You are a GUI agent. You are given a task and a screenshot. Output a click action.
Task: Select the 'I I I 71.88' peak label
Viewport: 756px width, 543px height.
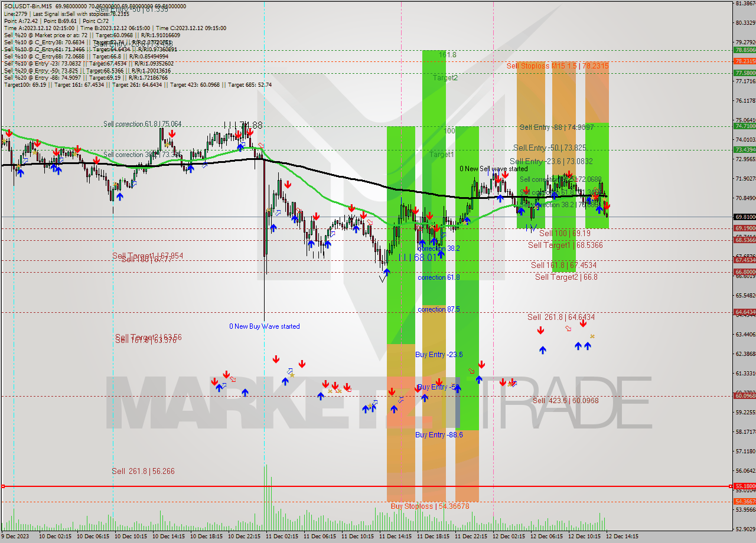243,126
